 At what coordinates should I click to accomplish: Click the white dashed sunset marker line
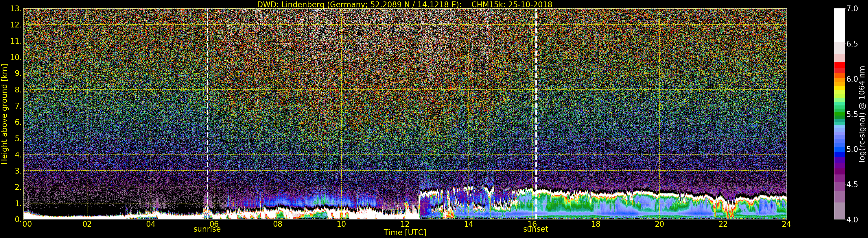click(536, 114)
